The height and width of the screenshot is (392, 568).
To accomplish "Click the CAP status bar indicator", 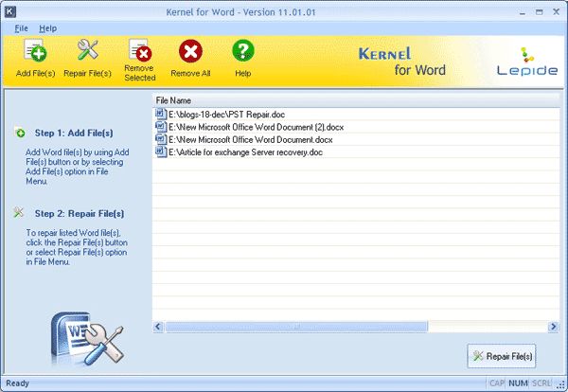I will click(x=497, y=383).
